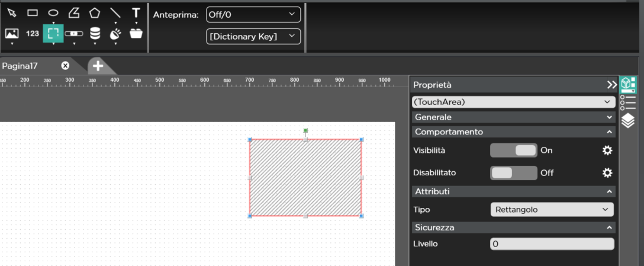Open the Anteprima Off/0 dropdown
Viewport: 644px width, 266px height.
click(x=253, y=14)
